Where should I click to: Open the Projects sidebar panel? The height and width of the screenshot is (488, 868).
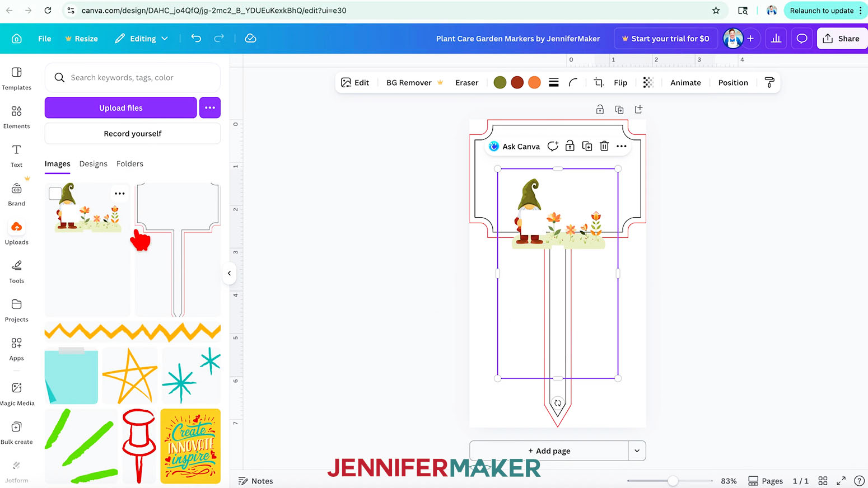tap(17, 311)
